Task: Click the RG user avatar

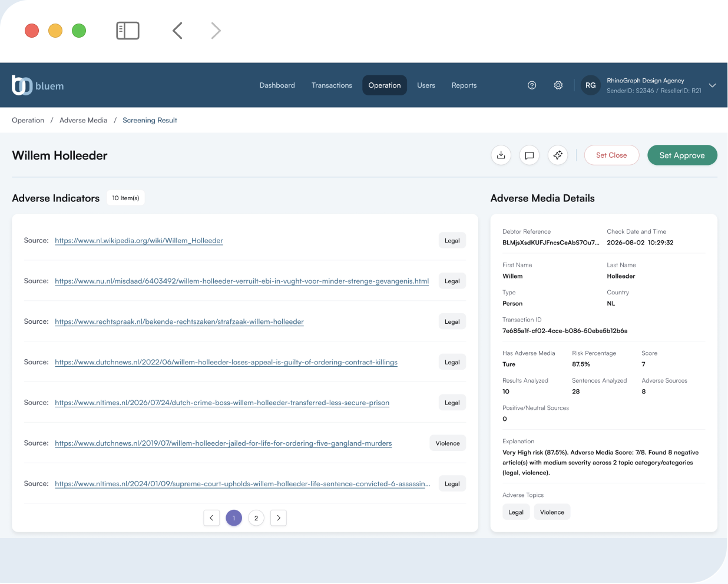Action: tap(591, 85)
